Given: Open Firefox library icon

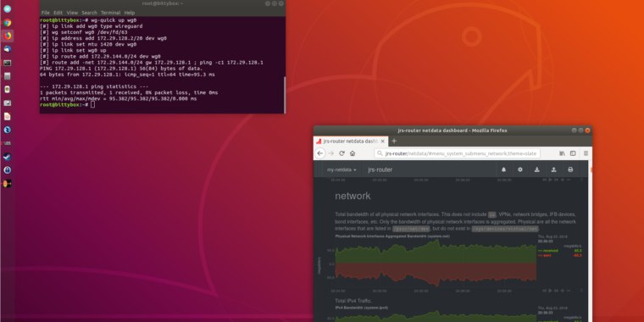Looking at the screenshot, I should tap(562, 153).
